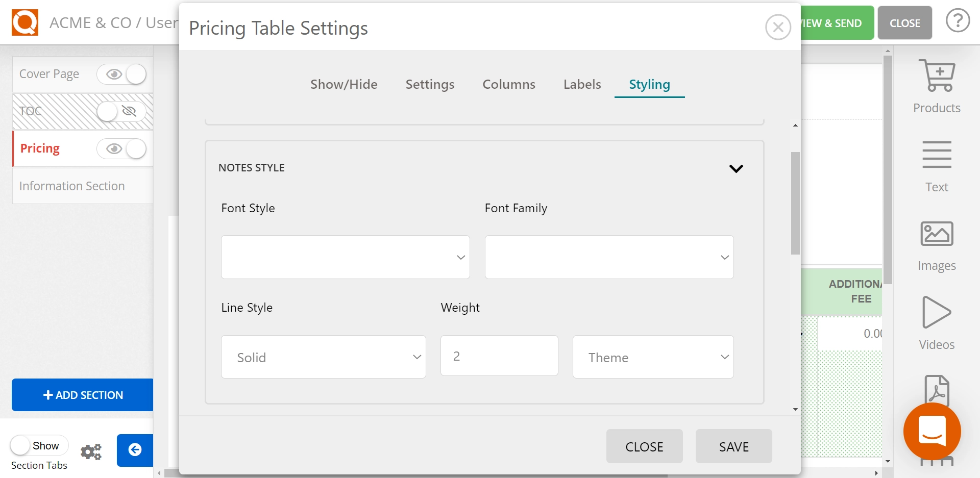Viewport: 980px width, 478px height.
Task: Collapse the Notes Style section chevron
Action: pyautogui.click(x=736, y=168)
